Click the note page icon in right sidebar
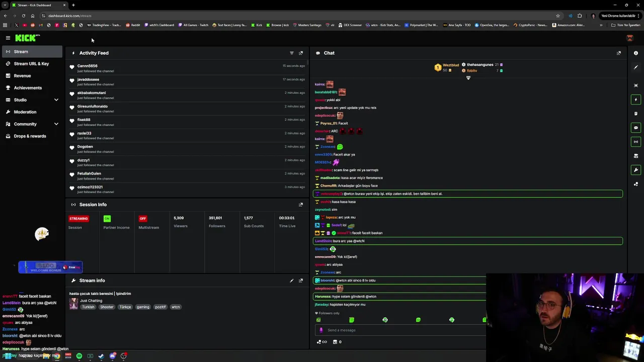Screen dimensions: 644x362 [x=636, y=114]
